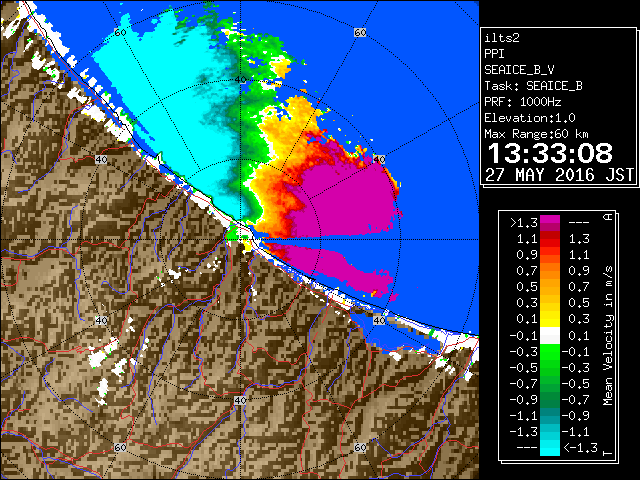Select the "Elevation:1.0" value
The image size is (640, 480).
[x=530, y=118]
